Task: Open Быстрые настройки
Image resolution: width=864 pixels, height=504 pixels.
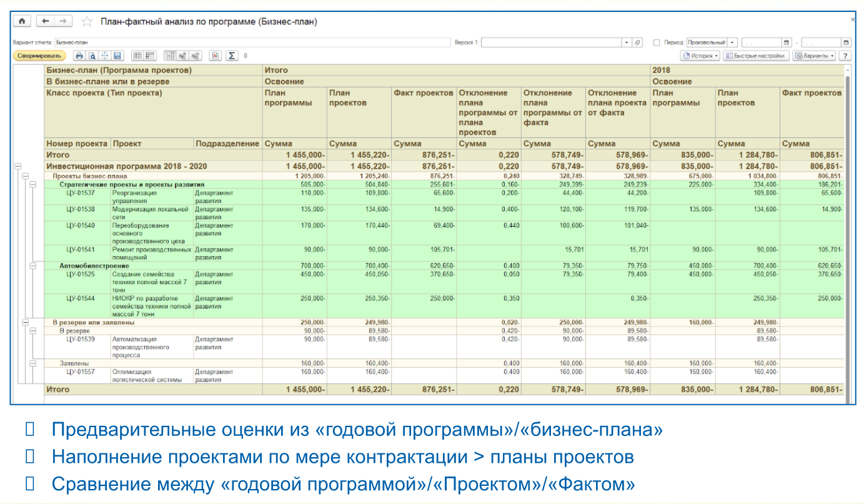Action: [755, 56]
